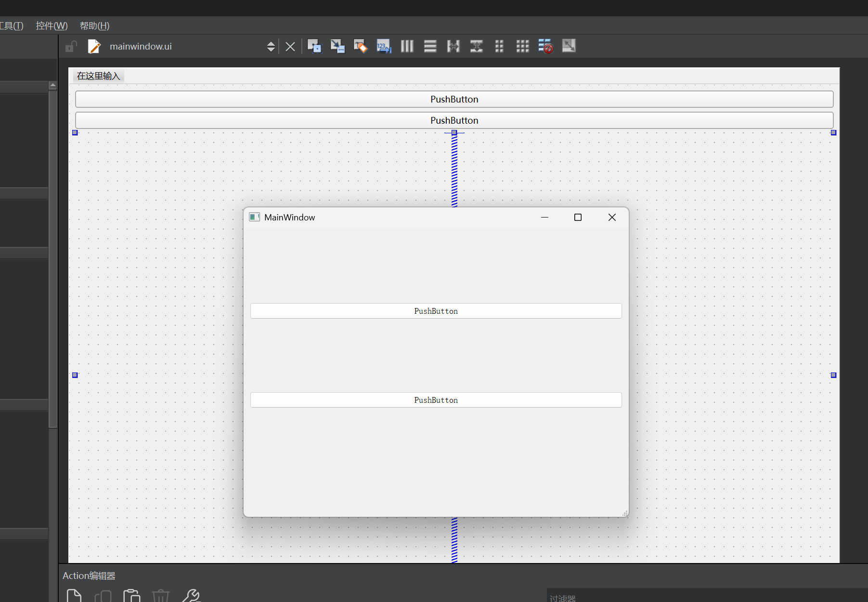Apply horizontal layout from the toolbar
868x602 pixels.
[x=407, y=46]
